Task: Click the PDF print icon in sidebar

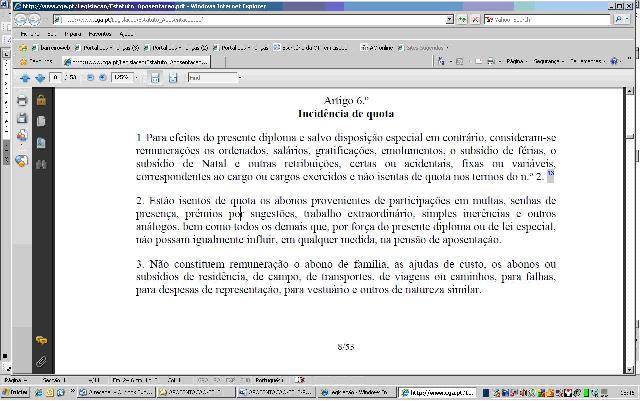Action: (22, 100)
